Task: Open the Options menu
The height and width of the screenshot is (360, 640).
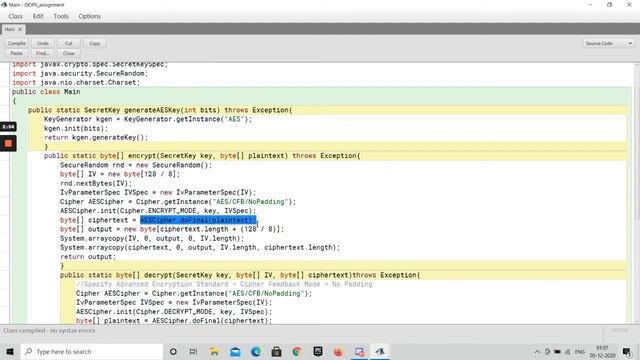Action: point(89,16)
